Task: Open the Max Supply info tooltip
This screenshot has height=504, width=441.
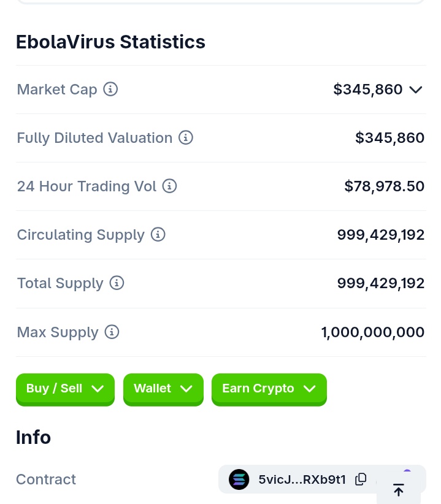Action: pos(112,332)
